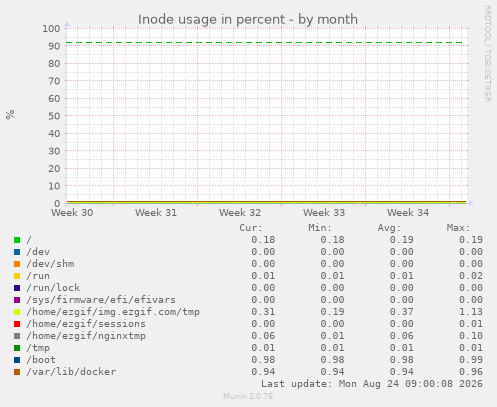Click the navy swatch for /boot

pos(17,360)
